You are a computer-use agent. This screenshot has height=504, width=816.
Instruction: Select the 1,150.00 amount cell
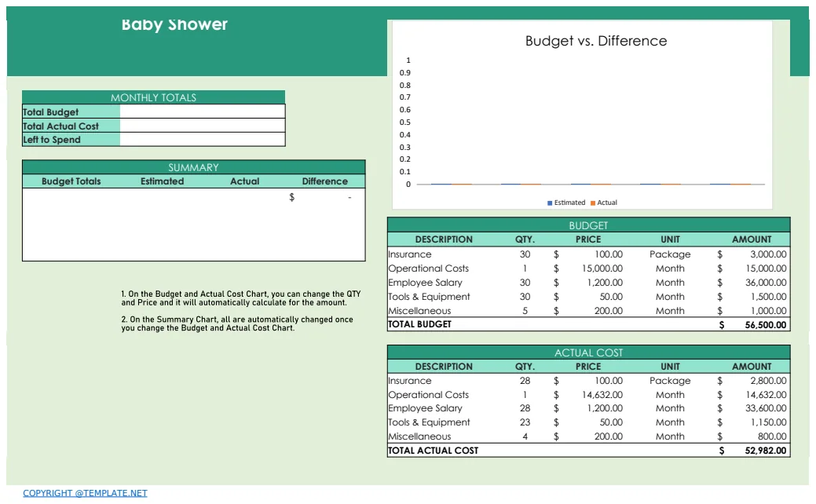pos(769,422)
